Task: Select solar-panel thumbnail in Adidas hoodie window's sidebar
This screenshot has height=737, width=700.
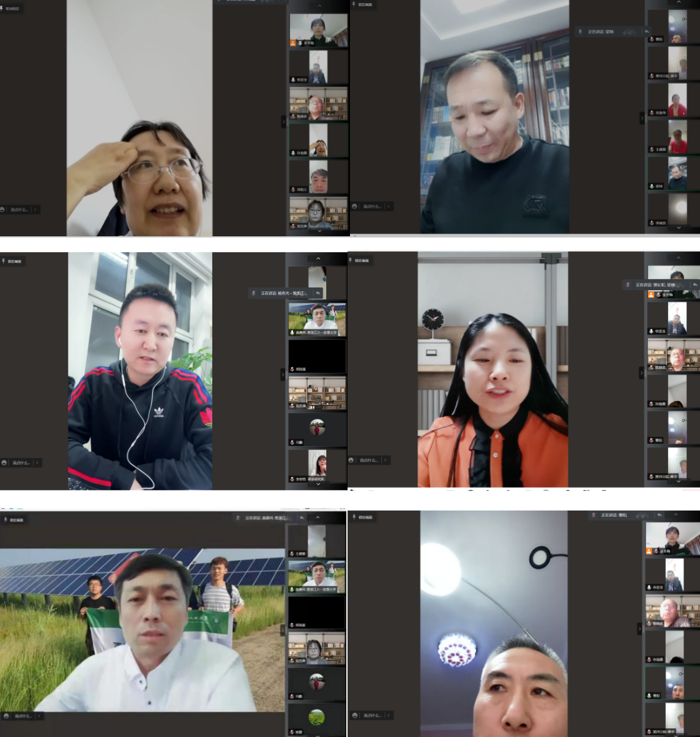Action: coord(317,319)
